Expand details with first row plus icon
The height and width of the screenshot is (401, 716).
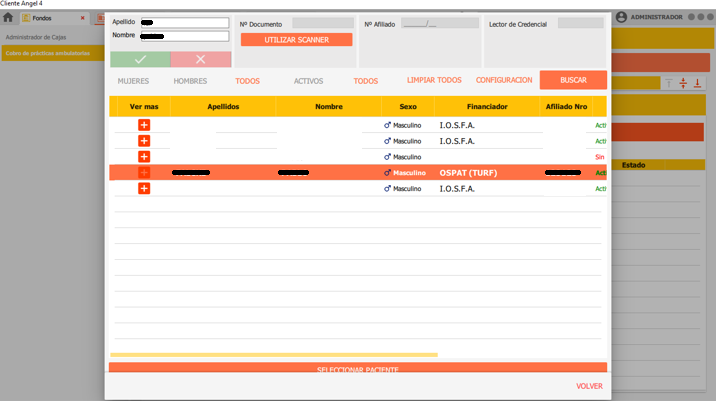[x=144, y=125]
